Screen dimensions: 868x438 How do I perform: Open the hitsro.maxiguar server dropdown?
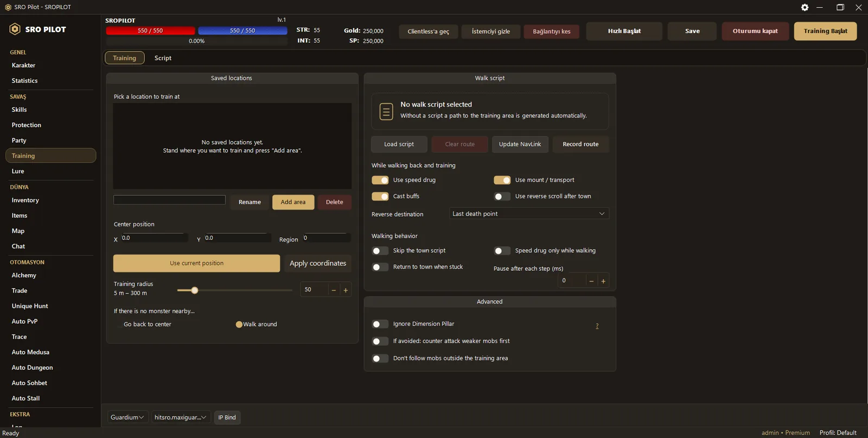tap(181, 417)
